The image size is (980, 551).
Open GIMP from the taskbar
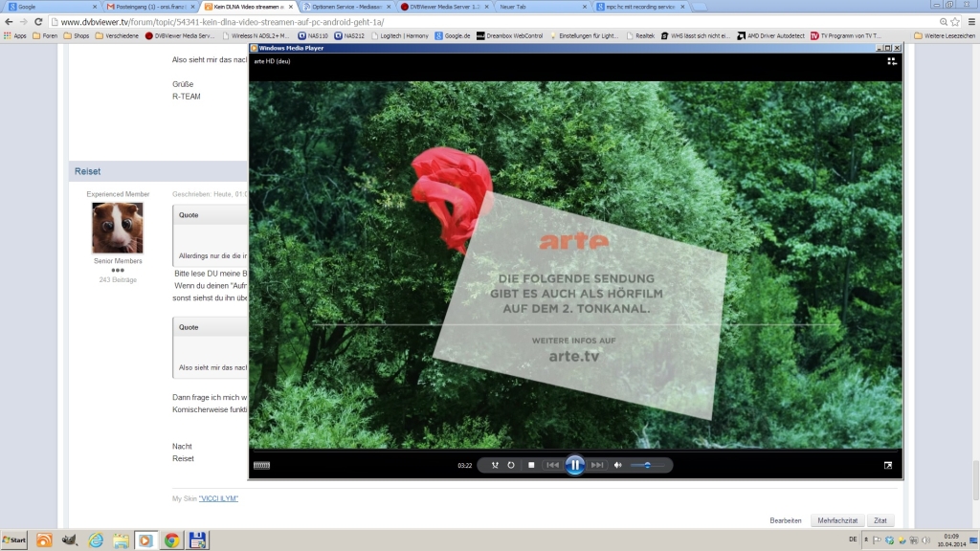click(69, 540)
